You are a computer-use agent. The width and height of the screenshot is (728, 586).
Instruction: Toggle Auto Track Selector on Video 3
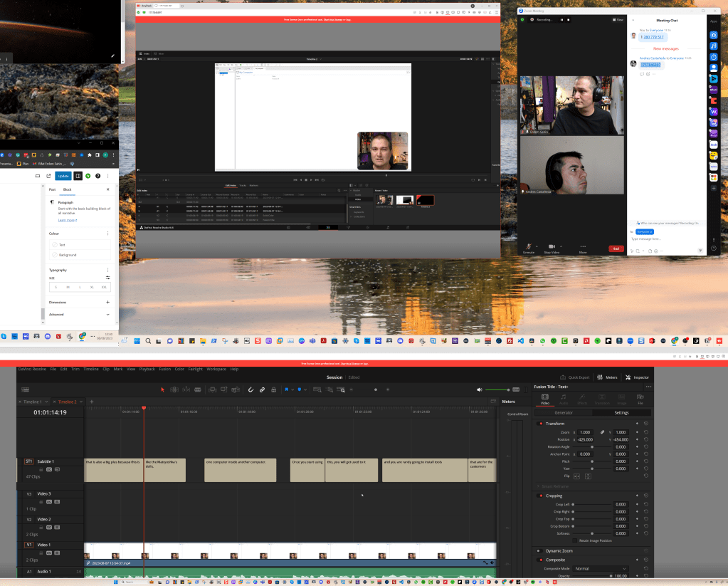coord(49,502)
